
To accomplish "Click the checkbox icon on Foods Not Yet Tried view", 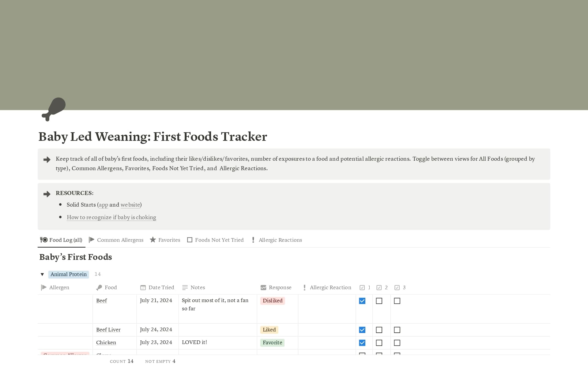I will coord(190,240).
